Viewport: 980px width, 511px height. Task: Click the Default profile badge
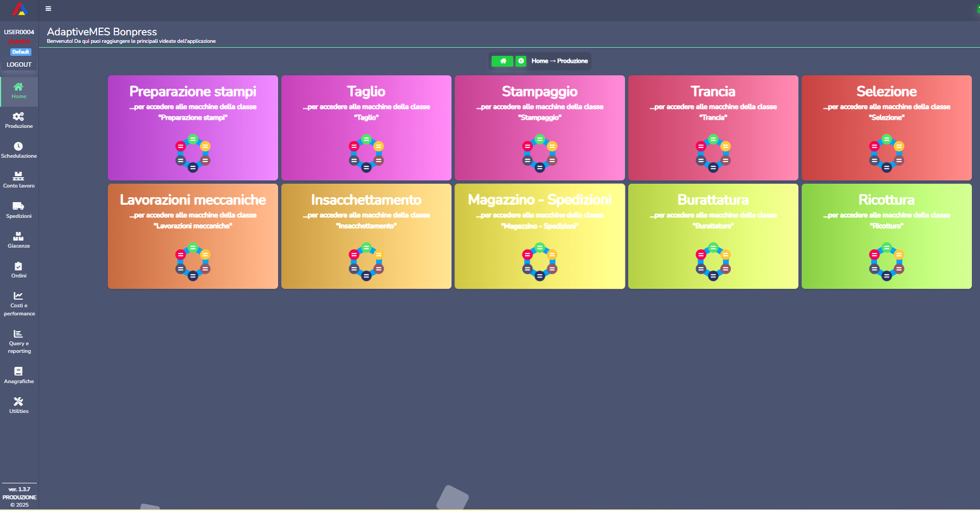point(21,52)
